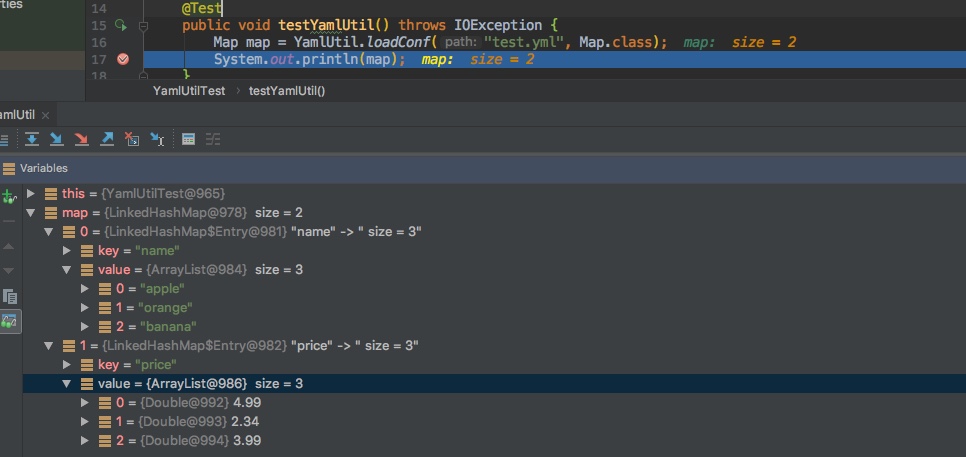Image resolution: width=966 pixels, height=457 pixels.
Task: Select the row with value 2.34
Action: (x=494, y=422)
